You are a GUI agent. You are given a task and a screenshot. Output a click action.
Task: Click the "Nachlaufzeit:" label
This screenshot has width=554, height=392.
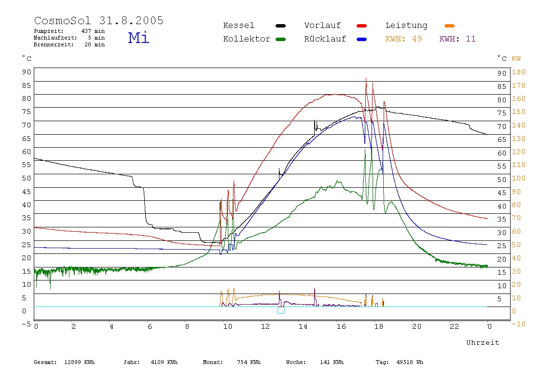click(x=55, y=38)
